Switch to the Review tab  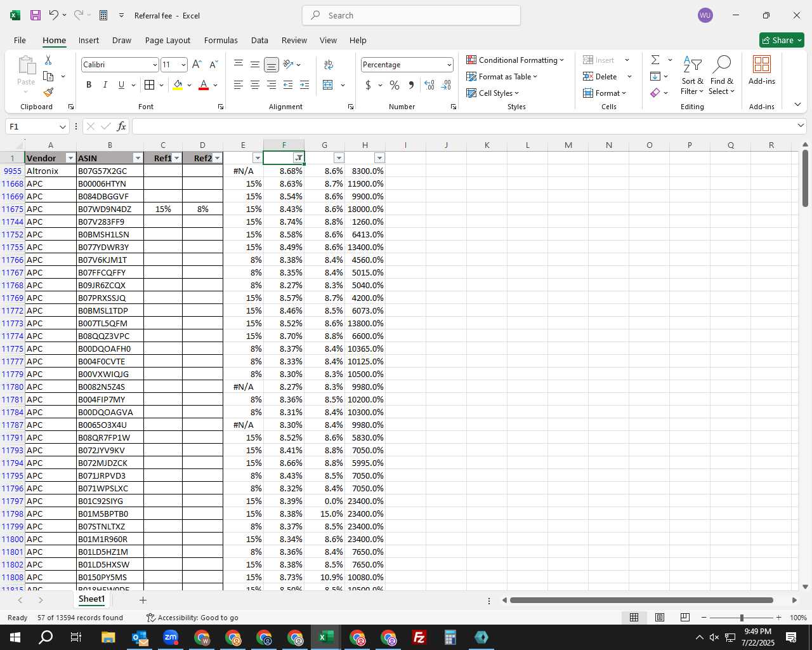pyautogui.click(x=294, y=40)
